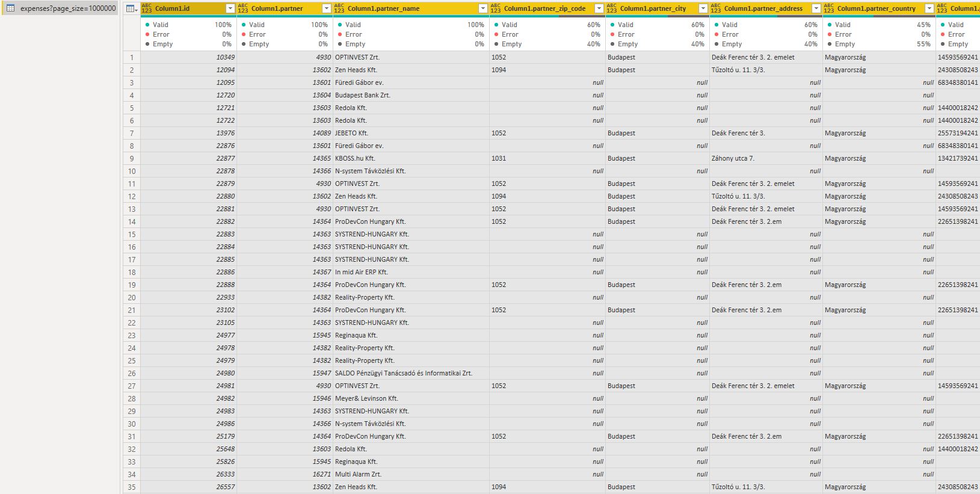The width and height of the screenshot is (980, 494).
Task: Click the partner value 16271
Action: click(x=285, y=474)
